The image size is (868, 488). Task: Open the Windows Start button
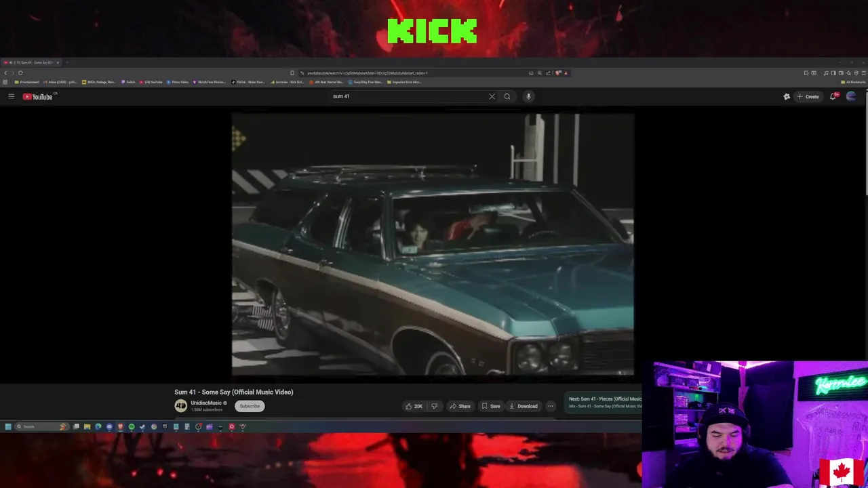coord(8,426)
